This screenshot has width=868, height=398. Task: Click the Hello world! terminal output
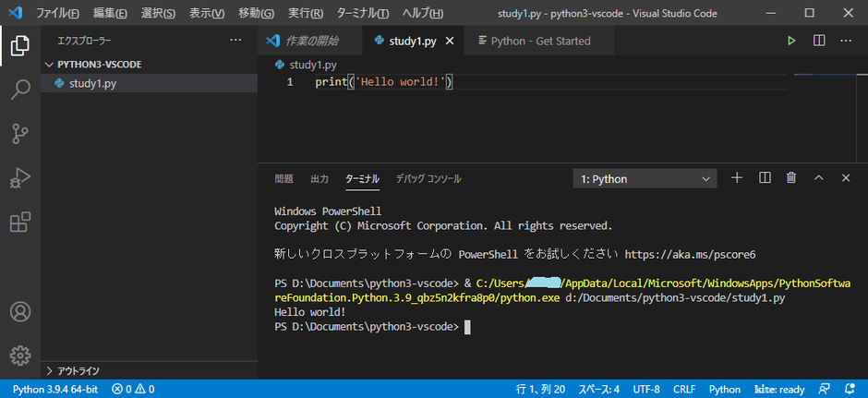310,312
